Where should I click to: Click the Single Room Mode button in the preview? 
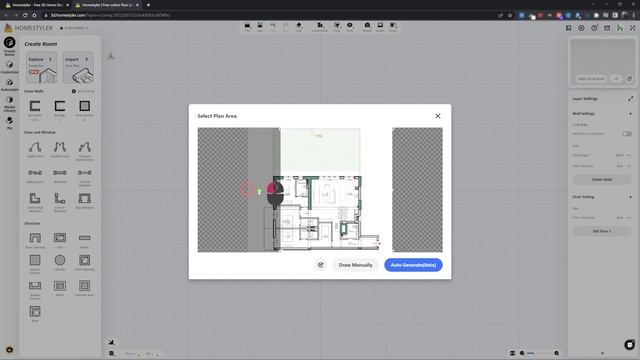pyautogui.click(x=591, y=78)
